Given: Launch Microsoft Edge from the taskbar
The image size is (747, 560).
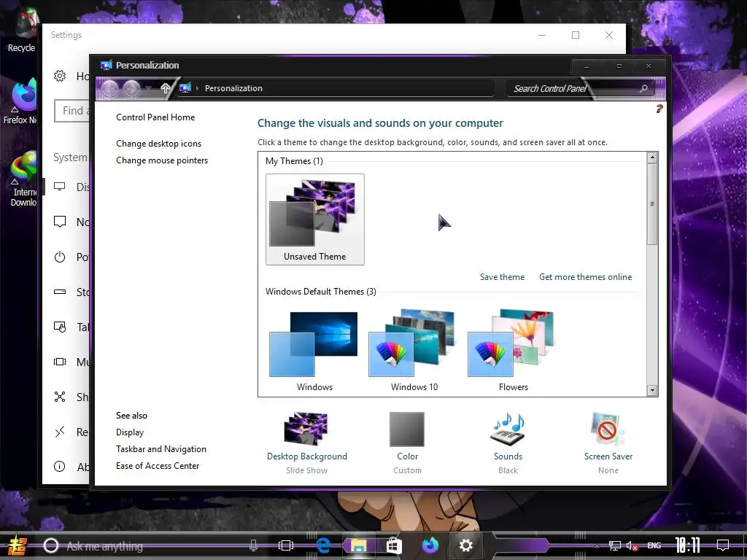Looking at the screenshot, I should (323, 545).
